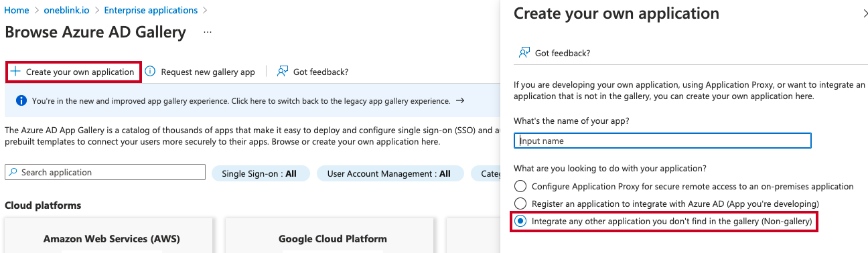Click the info icon beside Request new gallery app
Screen dimensions: 868x253
150,72
